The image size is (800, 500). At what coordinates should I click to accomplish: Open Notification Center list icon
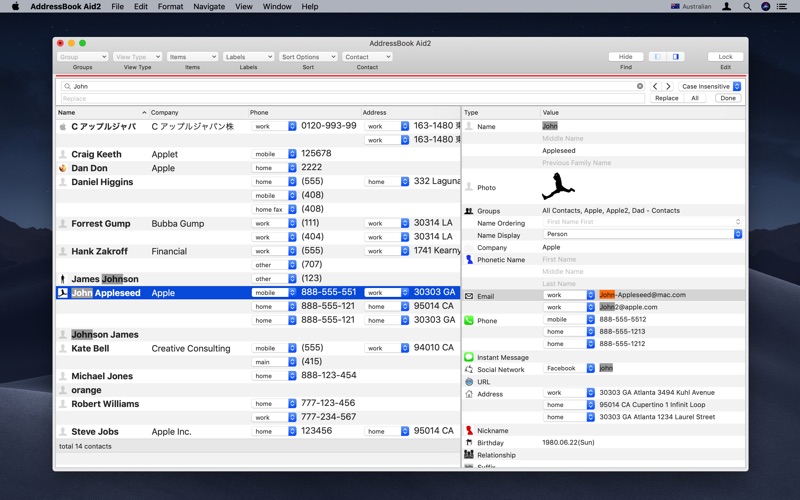[x=782, y=7]
